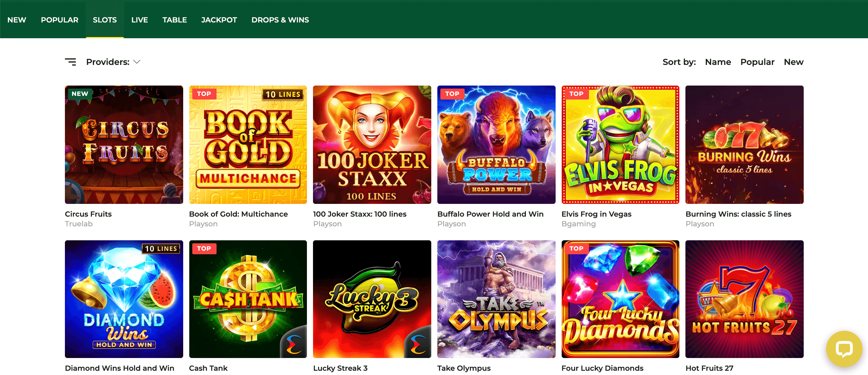
Task: Expand the Providers dropdown chevron
Action: tap(137, 62)
